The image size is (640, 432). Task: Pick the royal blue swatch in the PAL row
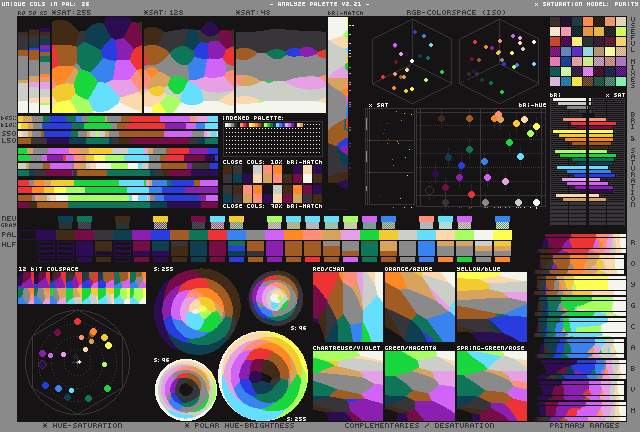[160, 235]
